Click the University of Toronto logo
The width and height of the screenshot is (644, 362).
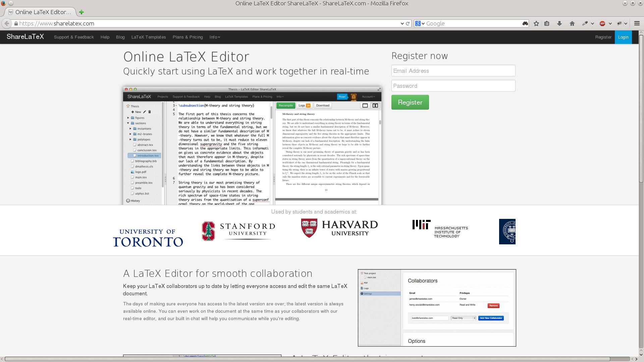pos(148,238)
